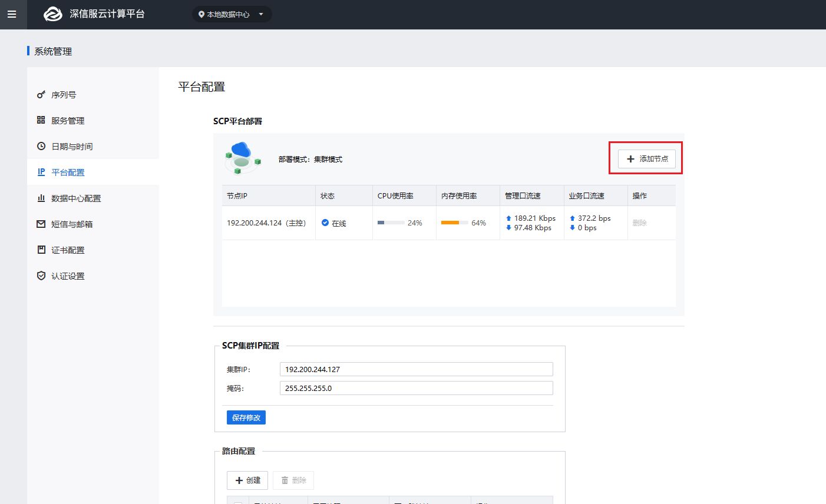Click the 集群IP input field
Image resolution: width=826 pixels, height=504 pixels.
[417, 369]
